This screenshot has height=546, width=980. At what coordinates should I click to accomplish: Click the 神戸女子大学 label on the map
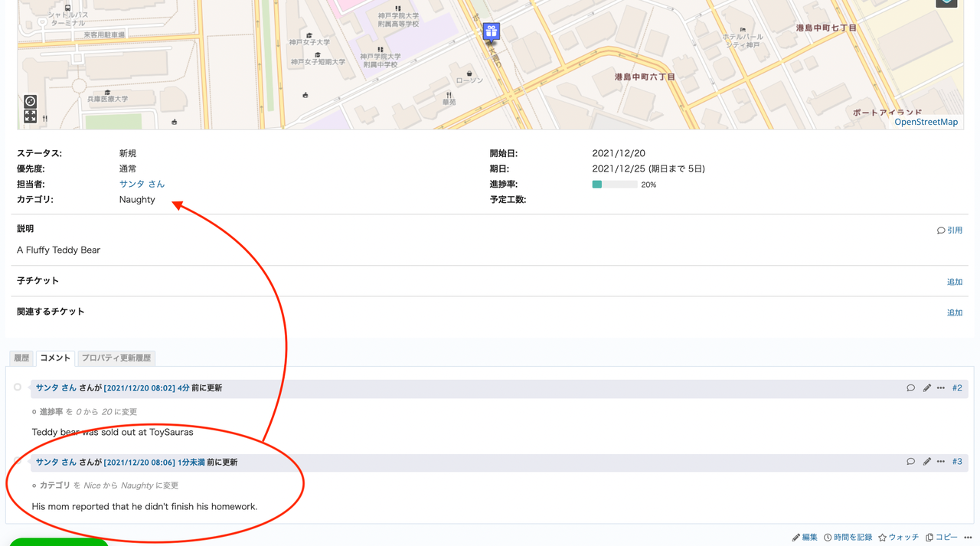tap(309, 42)
